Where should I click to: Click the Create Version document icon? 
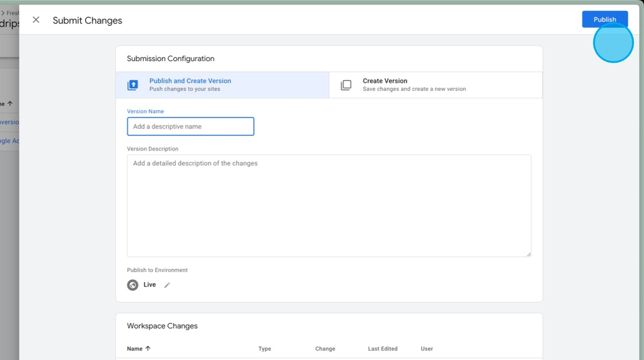347,85
